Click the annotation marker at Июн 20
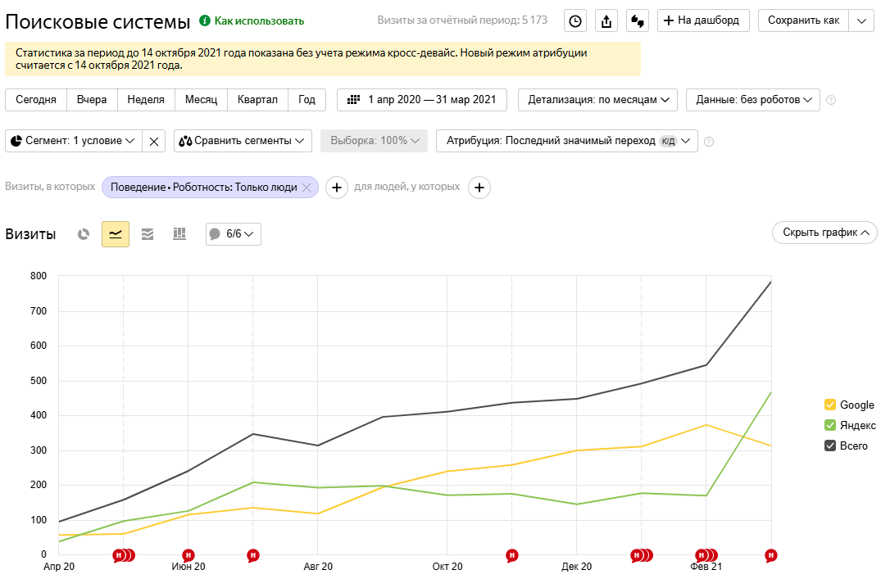The width and height of the screenshot is (881, 588). click(188, 555)
